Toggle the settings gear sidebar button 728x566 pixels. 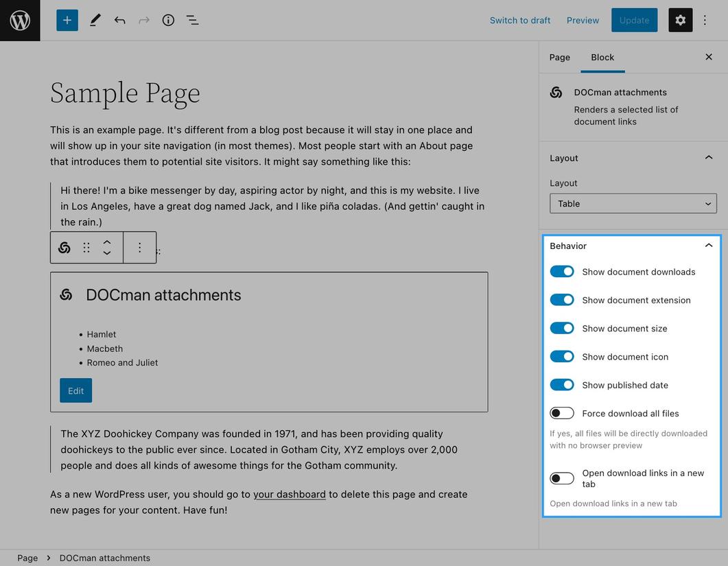680,21
